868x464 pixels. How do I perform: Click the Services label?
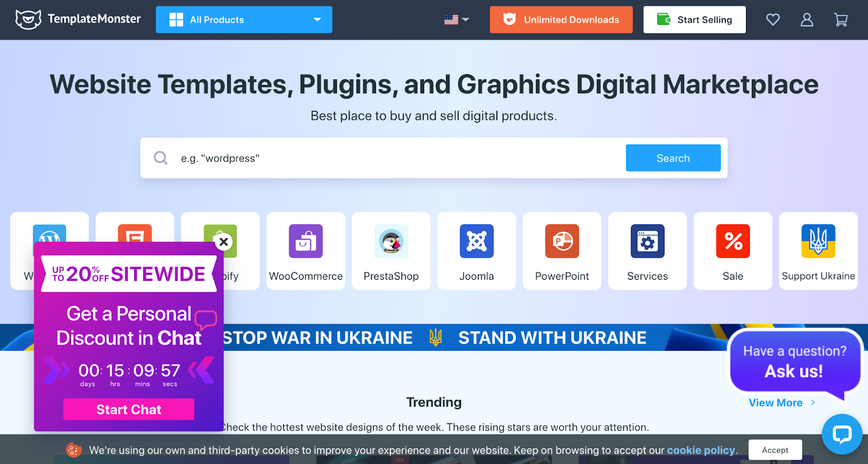[648, 276]
